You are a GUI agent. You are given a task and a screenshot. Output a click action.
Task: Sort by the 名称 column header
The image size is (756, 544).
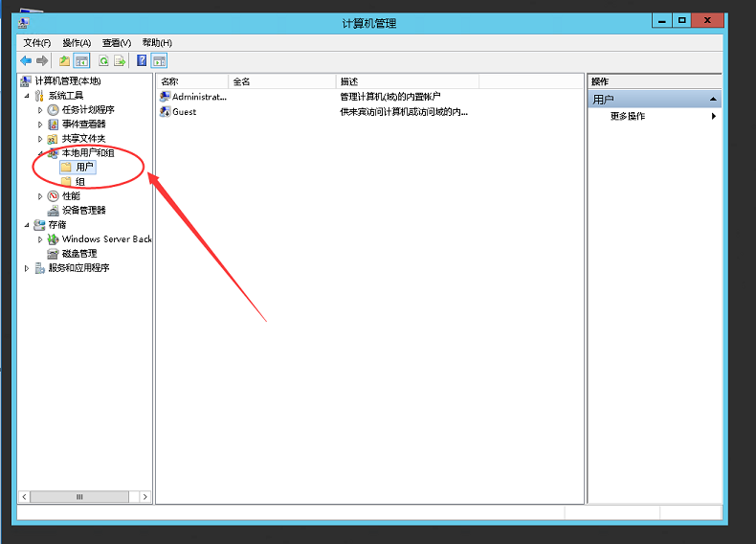(x=192, y=81)
